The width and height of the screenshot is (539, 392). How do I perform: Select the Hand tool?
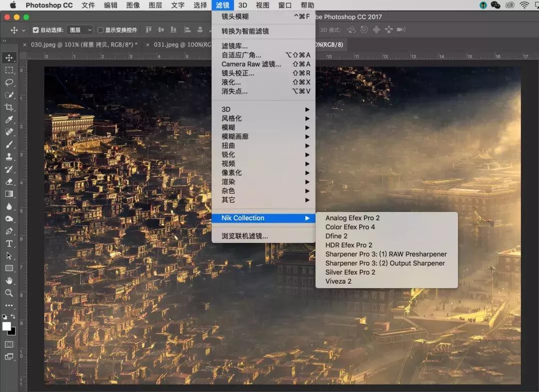point(9,281)
